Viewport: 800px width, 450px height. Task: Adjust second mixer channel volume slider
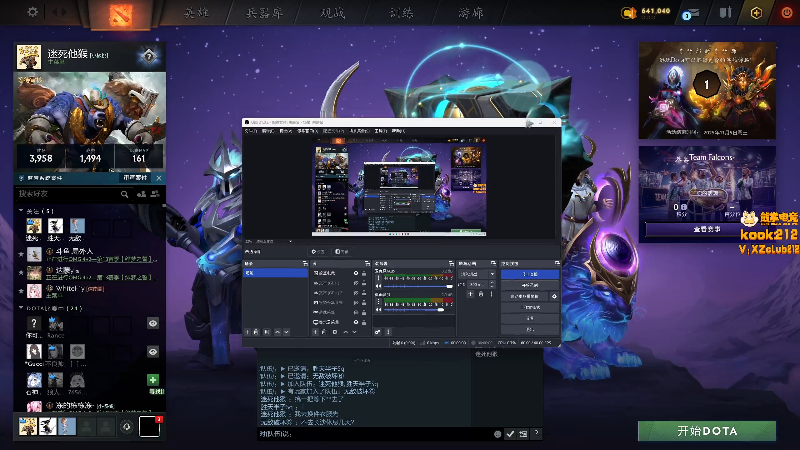tap(419, 310)
